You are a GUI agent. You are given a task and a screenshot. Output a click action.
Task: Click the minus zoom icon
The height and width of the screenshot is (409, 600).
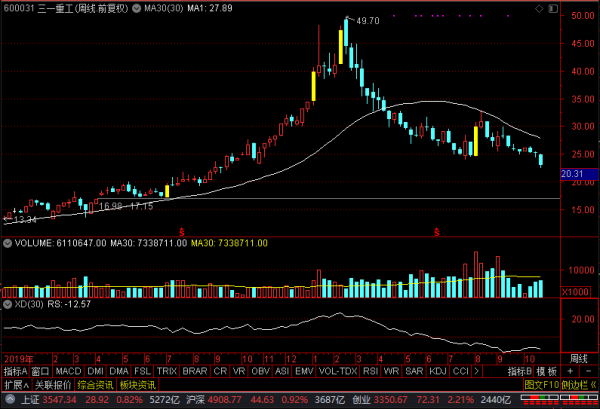coord(586,370)
